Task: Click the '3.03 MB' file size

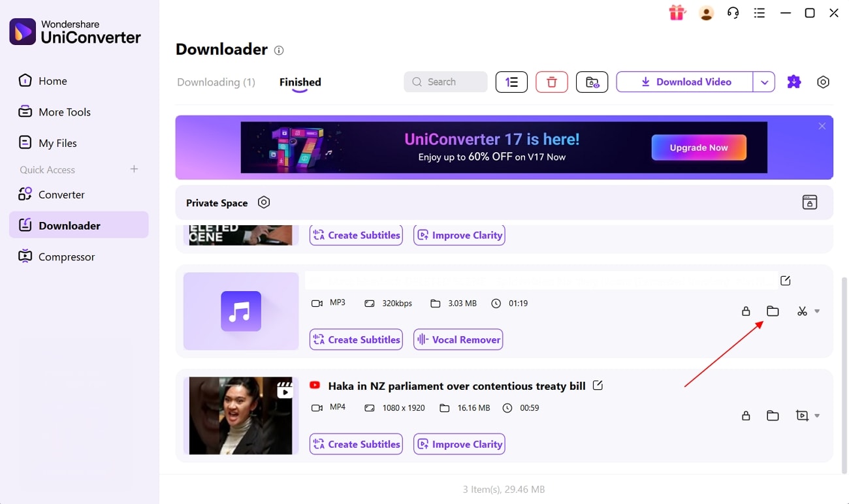Action: (462, 304)
